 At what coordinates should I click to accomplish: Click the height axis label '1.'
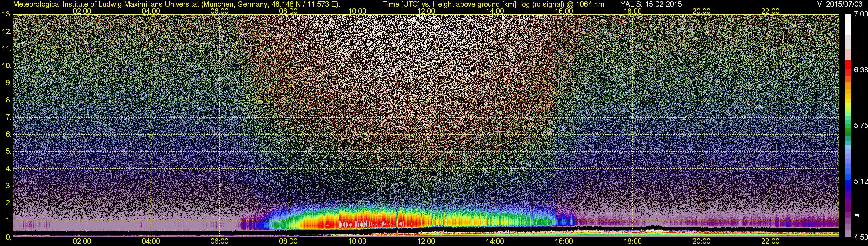coord(8,220)
